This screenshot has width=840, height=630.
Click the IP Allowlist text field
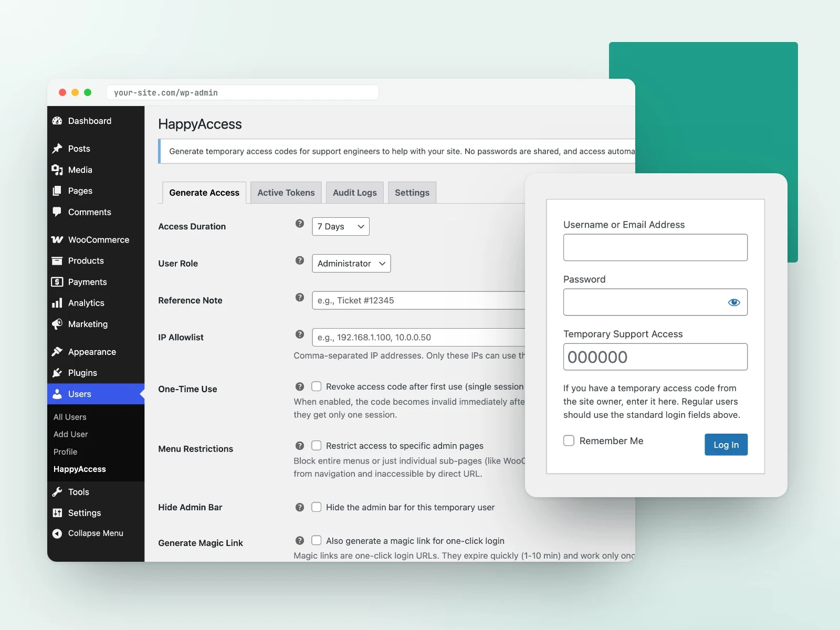coord(419,337)
